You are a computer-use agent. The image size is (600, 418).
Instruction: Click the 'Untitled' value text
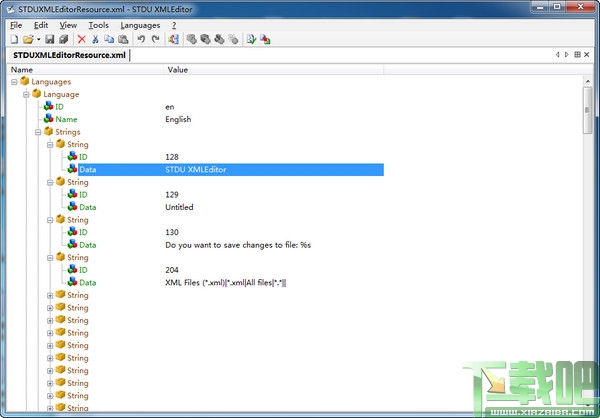click(x=179, y=207)
